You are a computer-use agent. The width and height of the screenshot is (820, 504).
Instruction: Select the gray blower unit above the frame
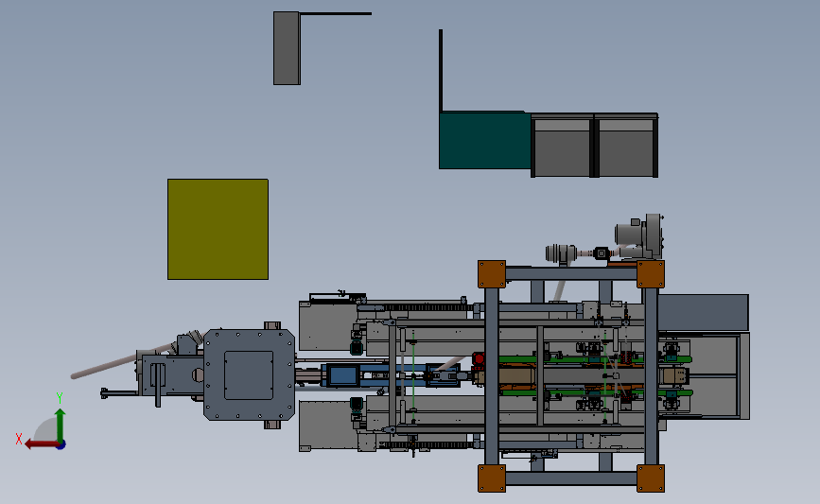pos(639,236)
